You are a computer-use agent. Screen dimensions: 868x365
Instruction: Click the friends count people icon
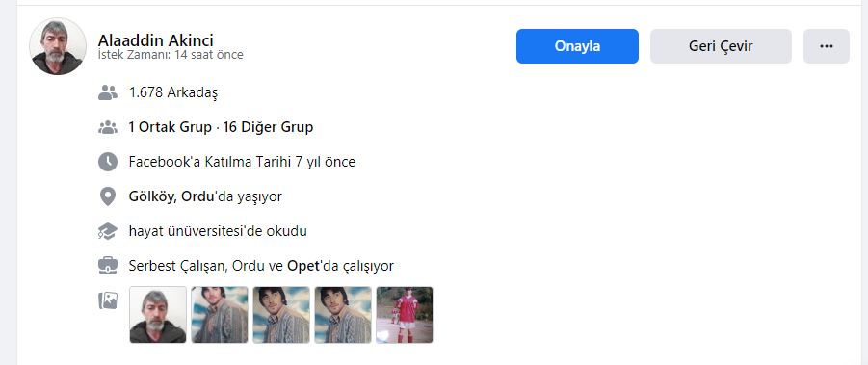107,92
